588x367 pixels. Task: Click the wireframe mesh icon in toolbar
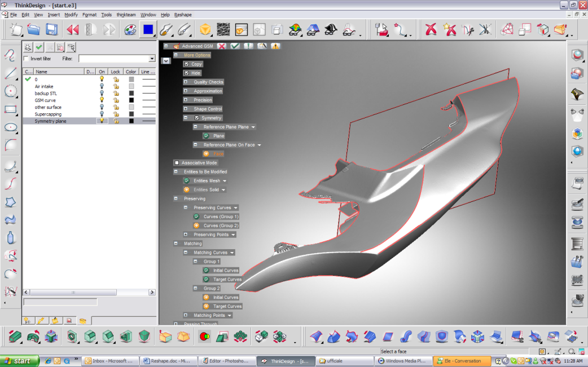(x=223, y=29)
